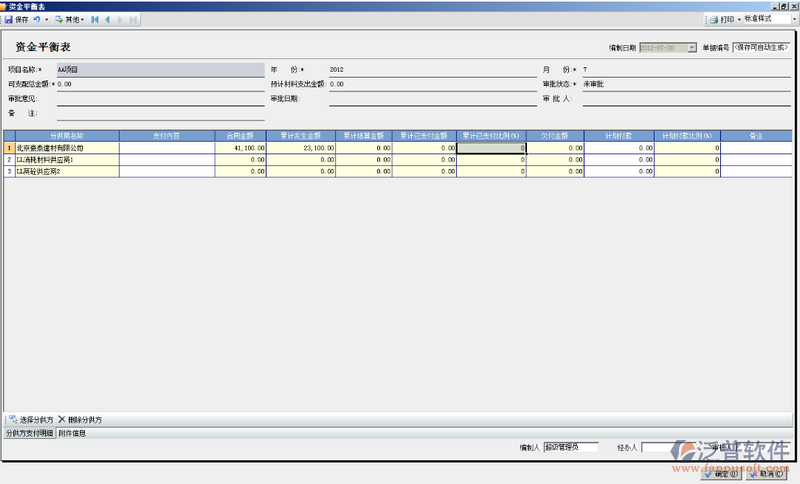Click the 预计材料支出金额 field
The height and width of the screenshot is (484, 800).
(433, 85)
